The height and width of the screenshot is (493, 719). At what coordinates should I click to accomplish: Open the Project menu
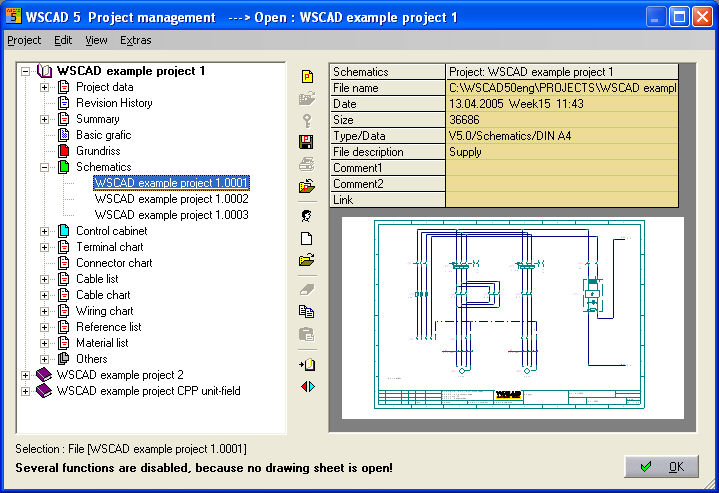point(24,40)
